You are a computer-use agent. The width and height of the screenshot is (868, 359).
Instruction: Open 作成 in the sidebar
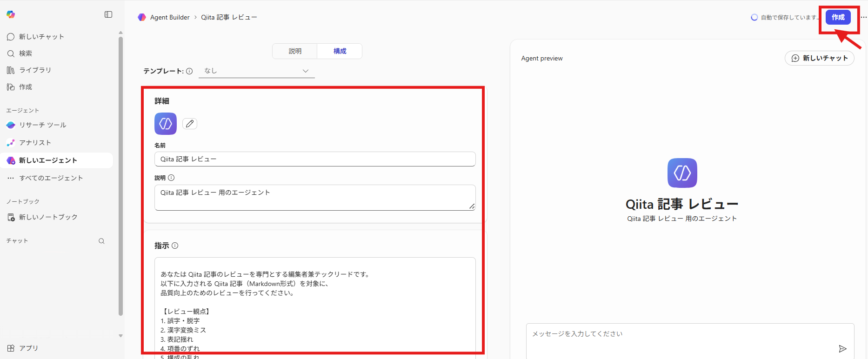(20, 87)
